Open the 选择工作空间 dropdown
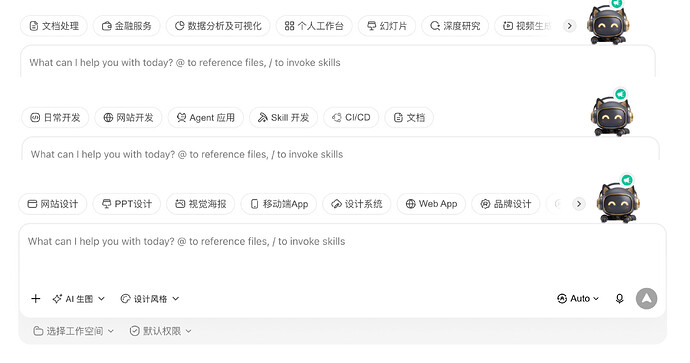 coord(73,331)
